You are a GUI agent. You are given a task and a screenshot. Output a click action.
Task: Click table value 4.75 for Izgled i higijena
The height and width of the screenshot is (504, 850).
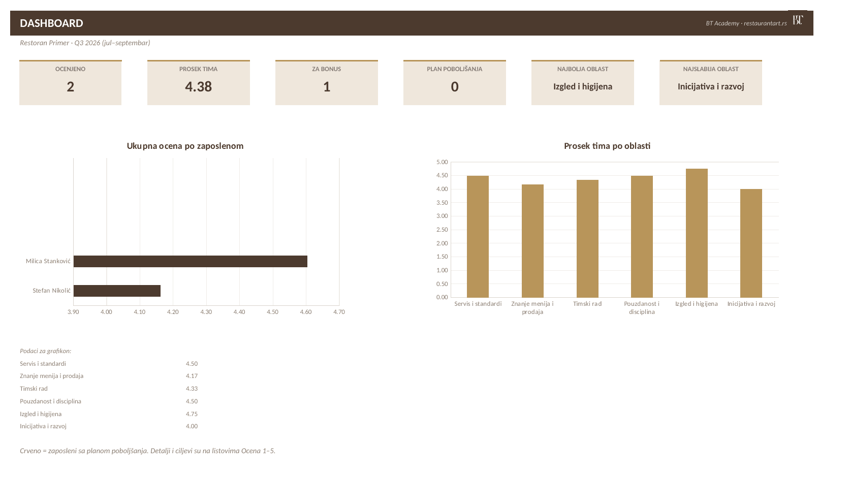(x=192, y=414)
